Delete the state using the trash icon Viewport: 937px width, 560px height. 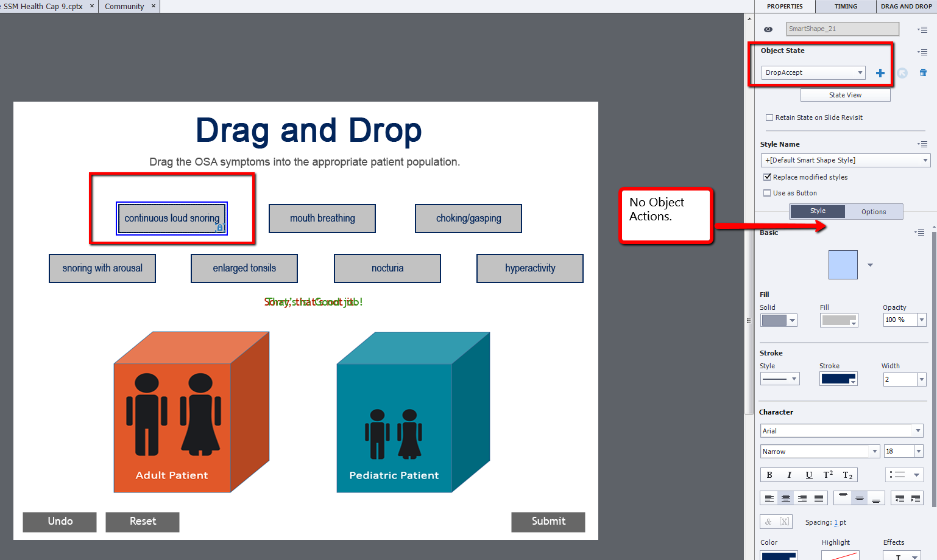pos(923,72)
